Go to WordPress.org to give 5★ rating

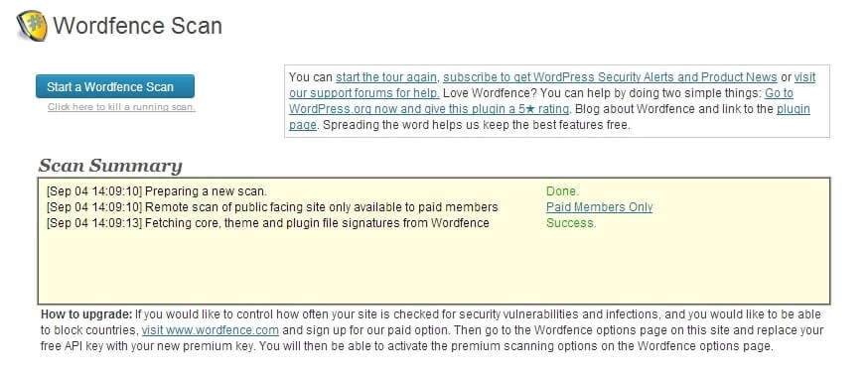pyautogui.click(x=541, y=101)
